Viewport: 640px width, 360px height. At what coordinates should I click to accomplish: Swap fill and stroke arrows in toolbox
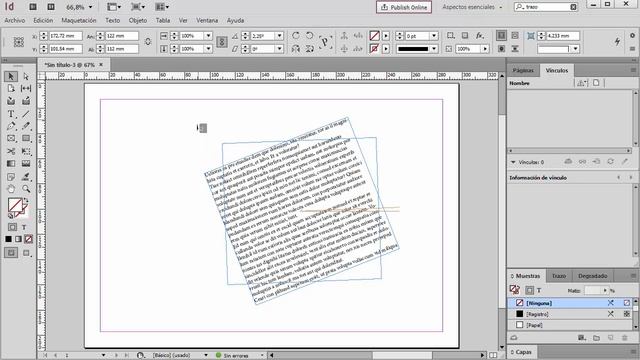click(x=26, y=201)
